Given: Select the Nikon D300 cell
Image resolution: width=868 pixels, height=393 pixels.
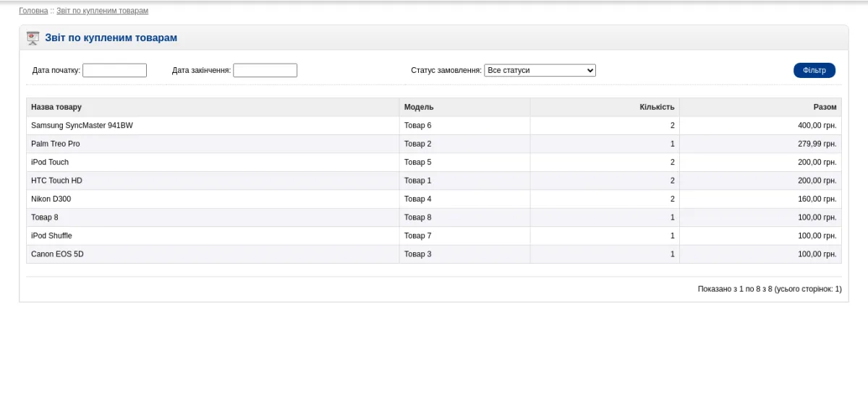Looking at the screenshot, I should pyautogui.click(x=213, y=199).
